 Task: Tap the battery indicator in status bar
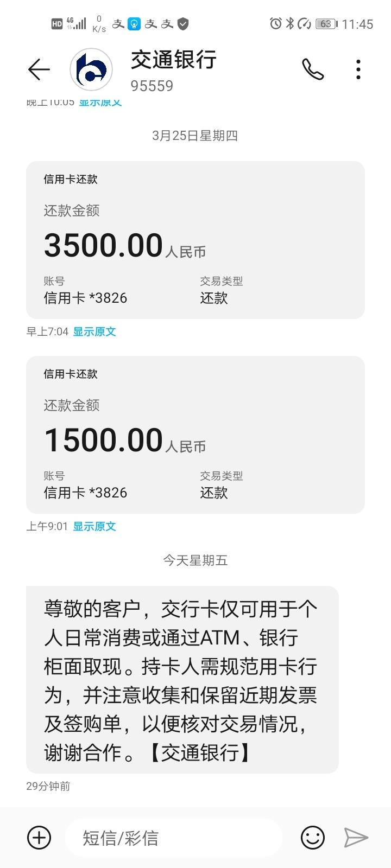[327, 24]
